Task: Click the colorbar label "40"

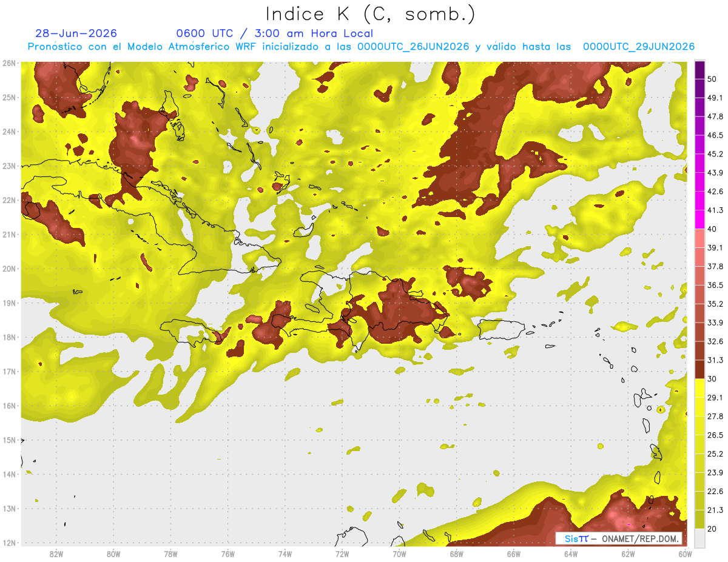Action: coord(712,229)
